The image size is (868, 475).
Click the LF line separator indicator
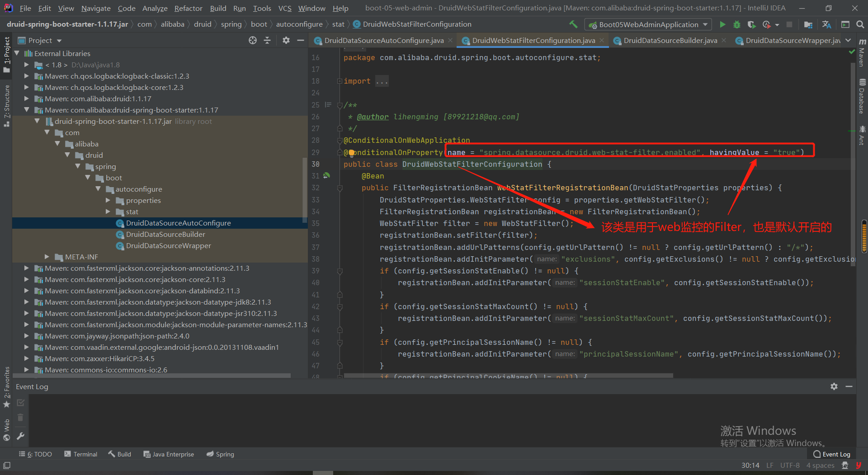pos(770,465)
